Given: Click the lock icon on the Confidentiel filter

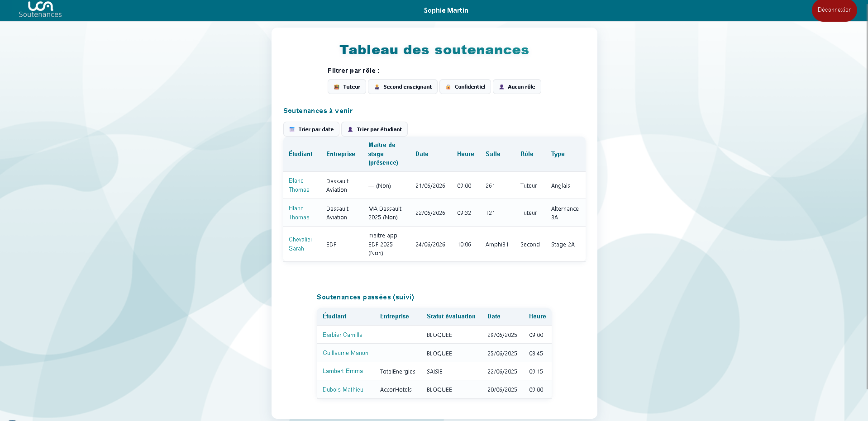Looking at the screenshot, I should click(448, 87).
